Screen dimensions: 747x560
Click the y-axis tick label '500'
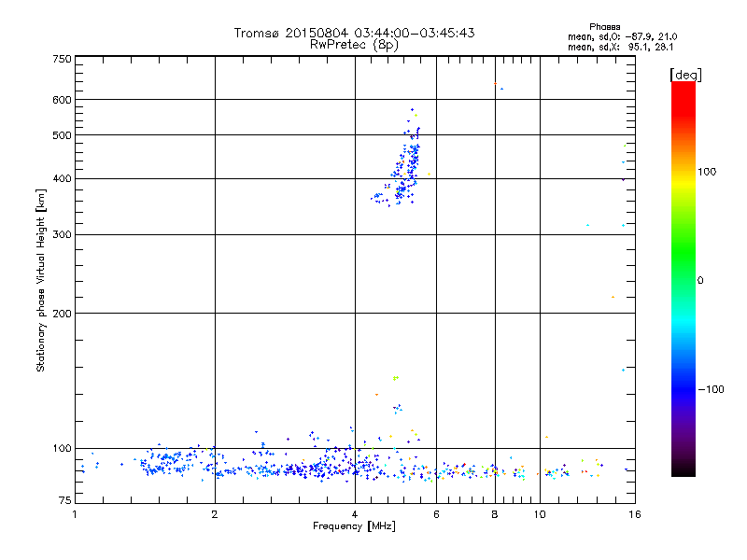pos(62,135)
